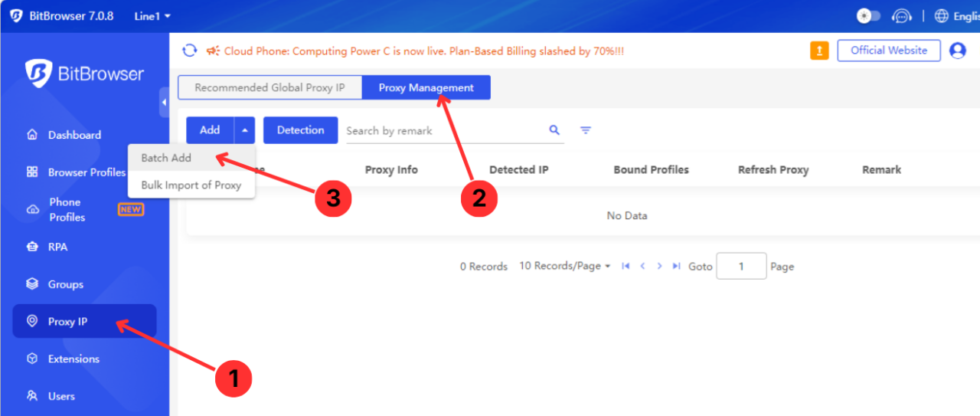Click the No Data message
This screenshot has width=980, height=416.
click(627, 215)
